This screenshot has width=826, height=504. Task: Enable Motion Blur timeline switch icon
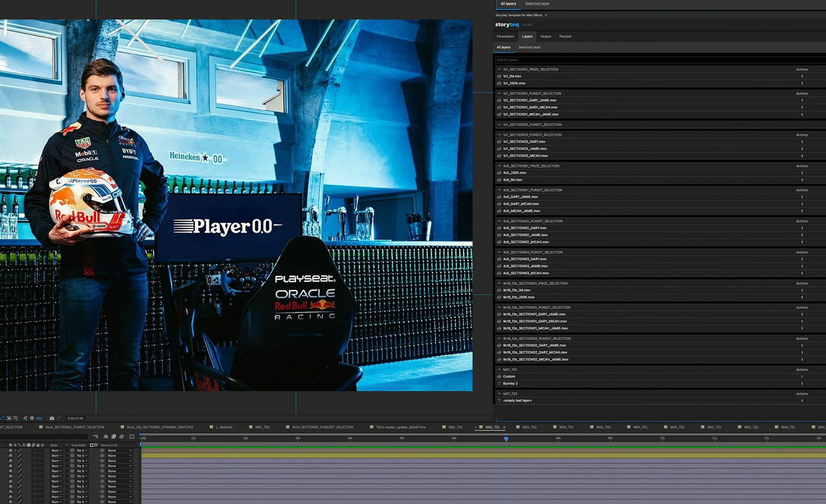point(121,437)
